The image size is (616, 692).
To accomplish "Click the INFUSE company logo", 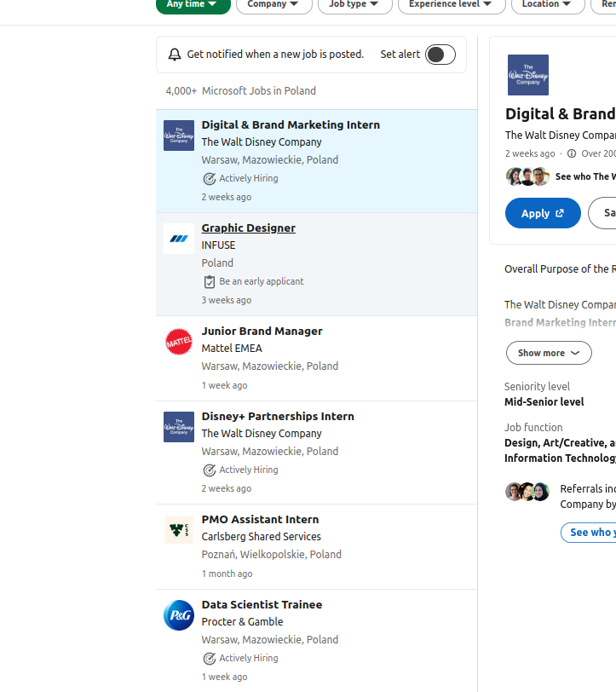I will click(179, 239).
